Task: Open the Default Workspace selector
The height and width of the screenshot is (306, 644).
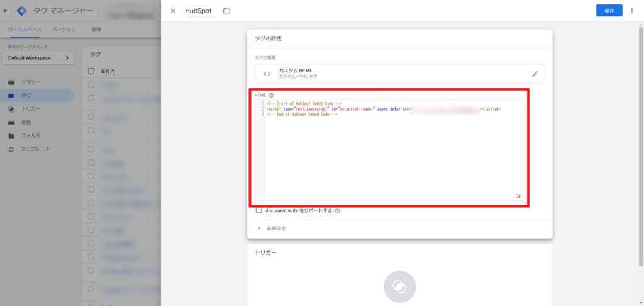Action: [38, 58]
